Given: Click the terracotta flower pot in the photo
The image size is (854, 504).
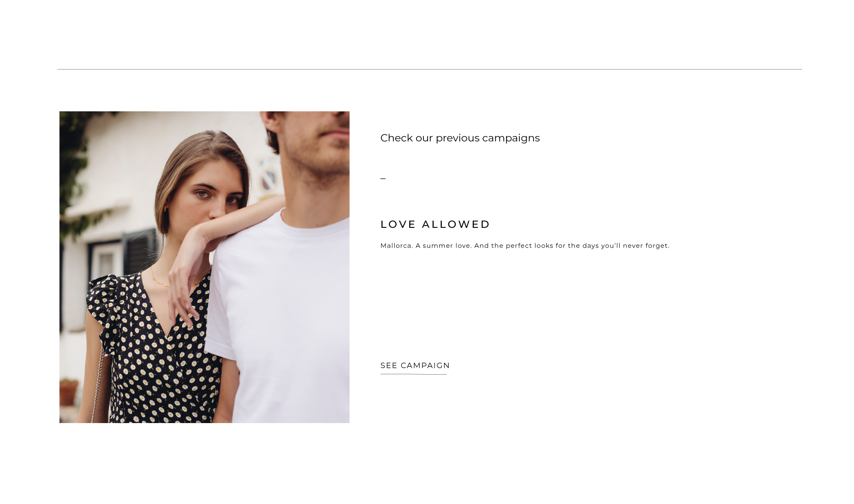Looking at the screenshot, I should (69, 392).
